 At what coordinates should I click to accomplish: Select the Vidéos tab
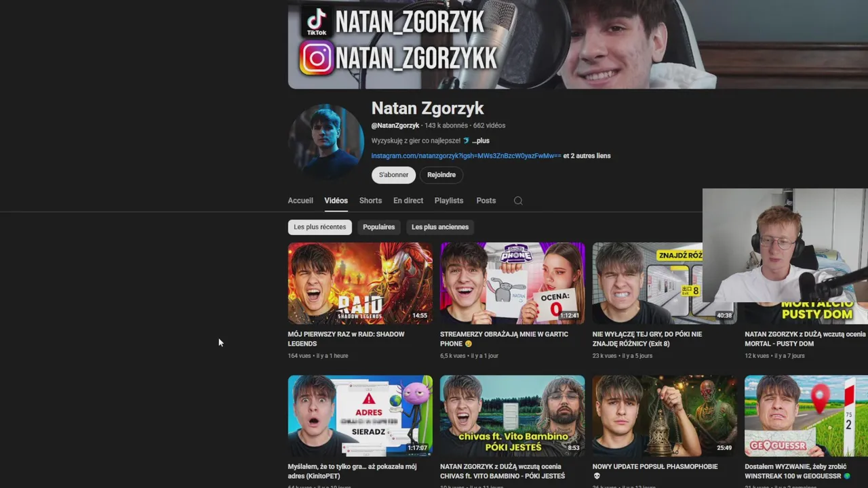336,201
